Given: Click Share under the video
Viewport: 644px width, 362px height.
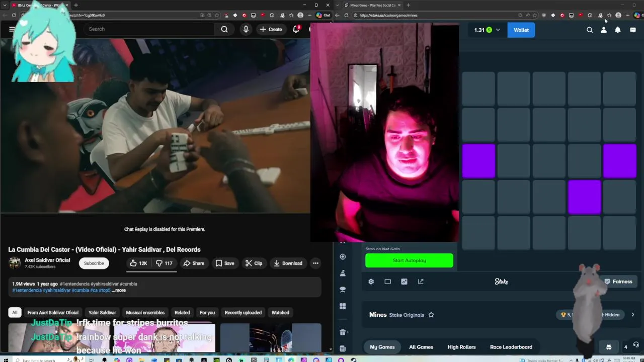Looking at the screenshot, I should [194, 263].
